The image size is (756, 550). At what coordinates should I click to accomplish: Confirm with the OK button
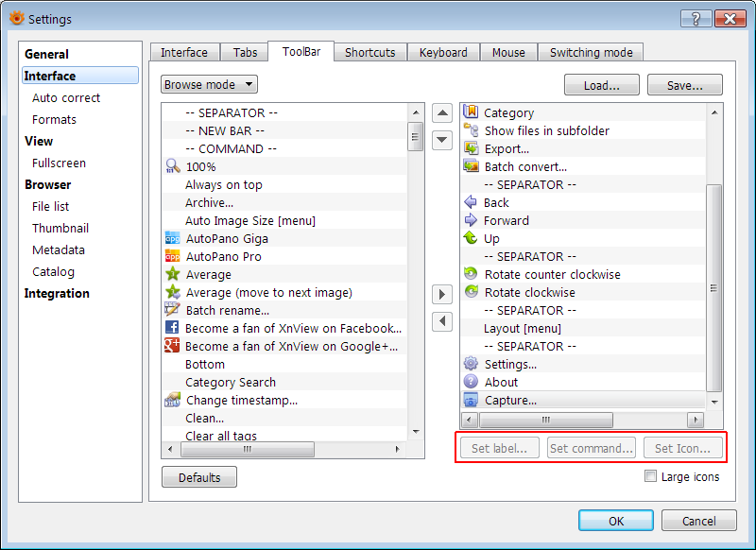pos(616,521)
